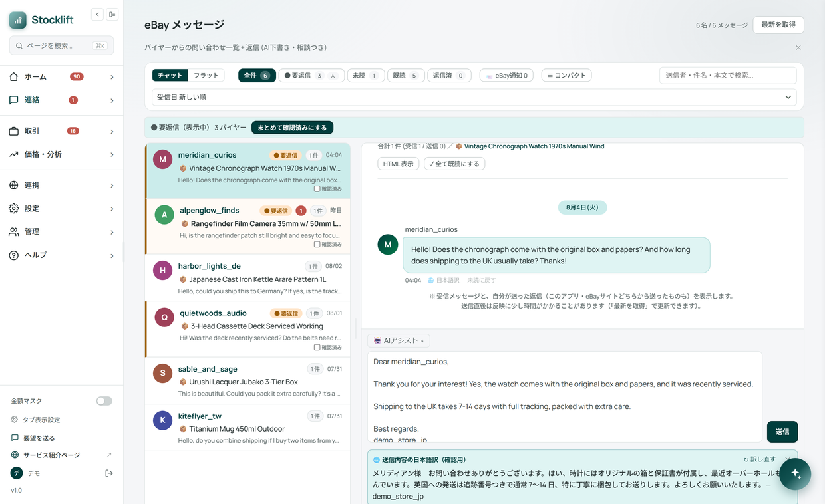The width and height of the screenshot is (825, 504).
Task: Click the ページを検索 search field
Action: click(x=61, y=45)
